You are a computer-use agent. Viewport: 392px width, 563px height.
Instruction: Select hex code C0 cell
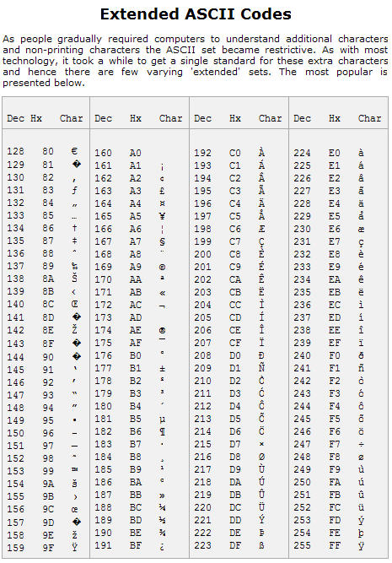point(235,153)
